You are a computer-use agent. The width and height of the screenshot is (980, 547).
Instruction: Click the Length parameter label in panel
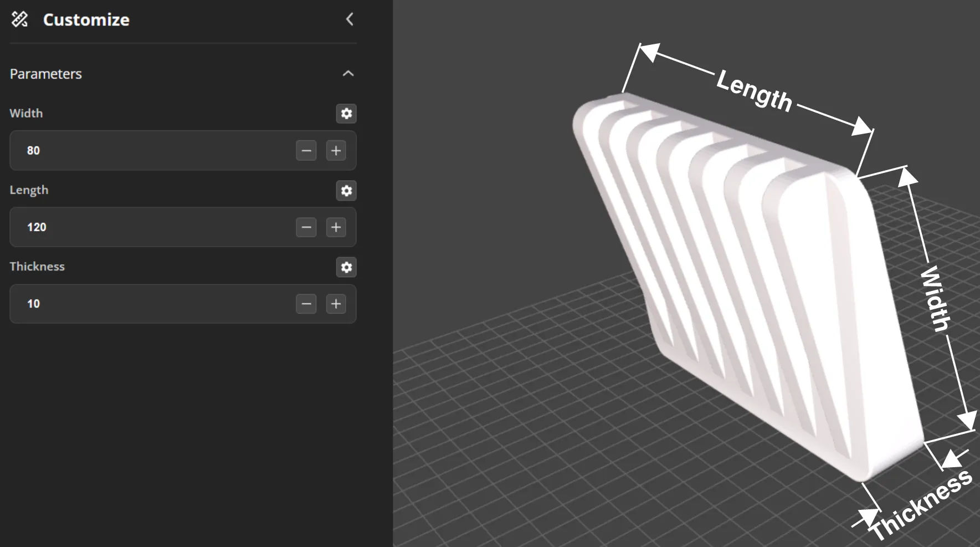[x=29, y=190]
